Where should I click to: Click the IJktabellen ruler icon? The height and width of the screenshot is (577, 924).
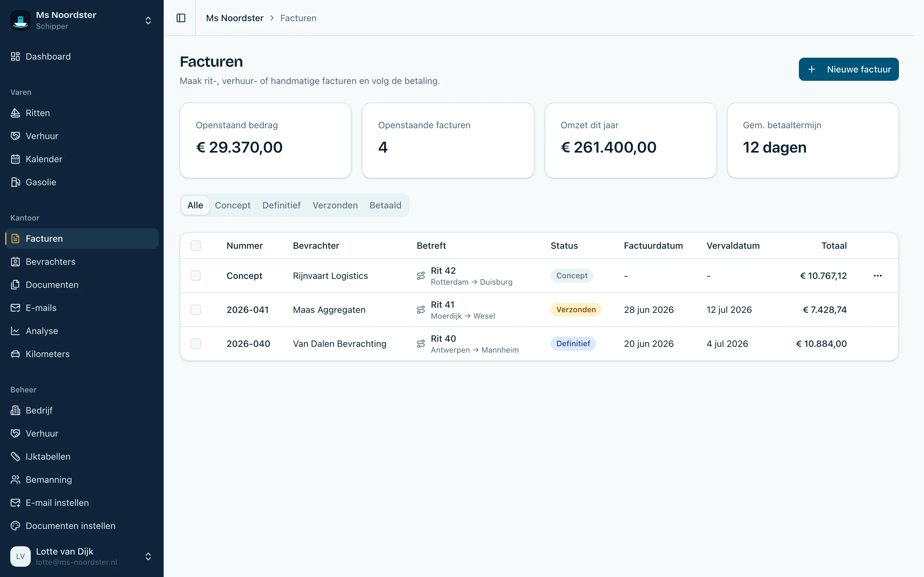(x=15, y=456)
